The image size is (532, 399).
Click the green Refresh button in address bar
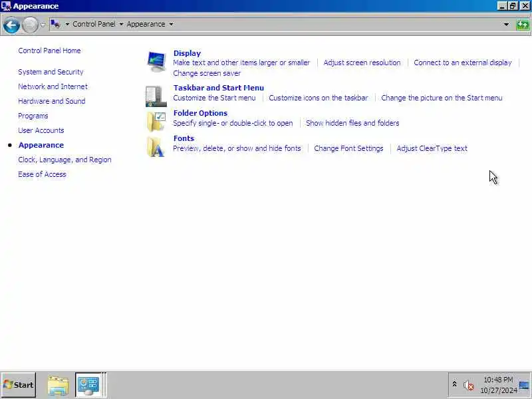pyautogui.click(x=523, y=25)
